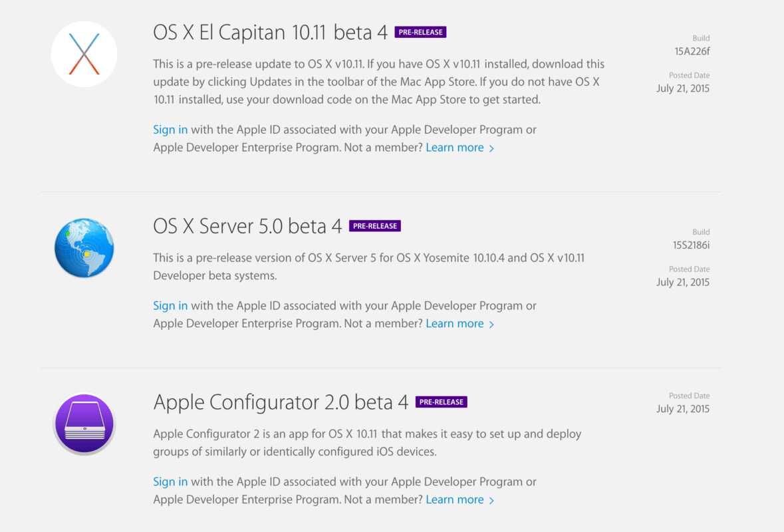784x532 pixels.
Task: Open Learn more link for OS X Server
Action: click(455, 324)
